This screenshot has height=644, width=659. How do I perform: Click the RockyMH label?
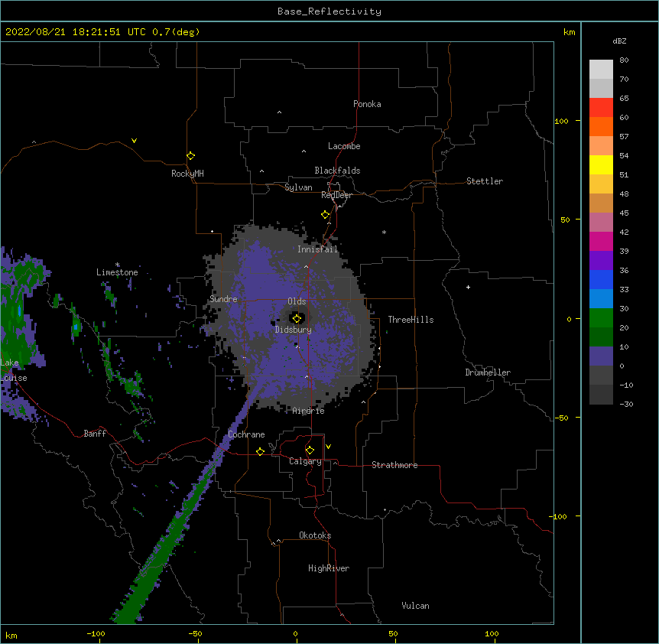pos(187,174)
